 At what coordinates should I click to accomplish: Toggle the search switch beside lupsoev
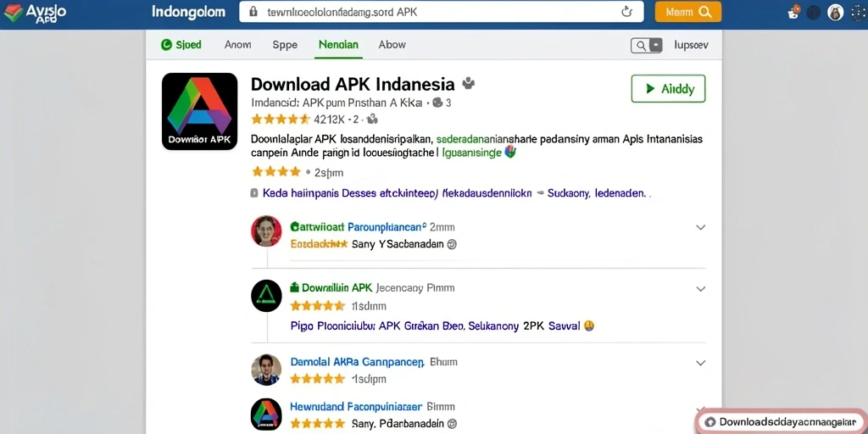pos(647,46)
